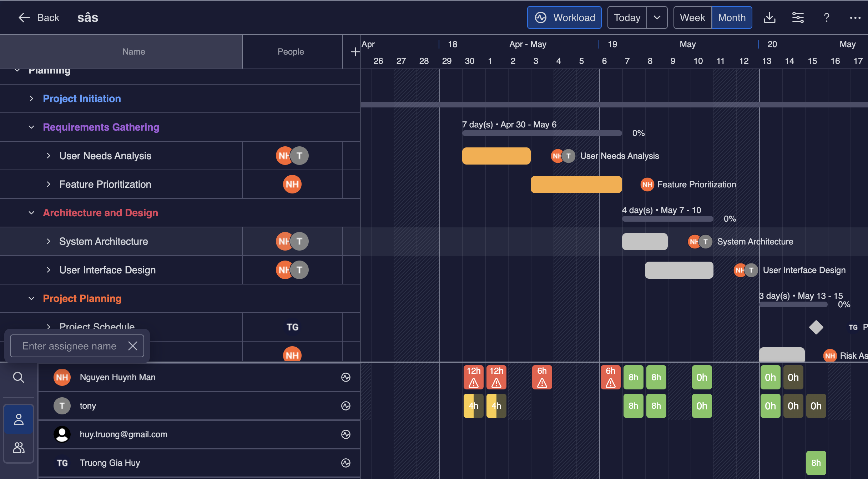Select the Today button

[x=627, y=17]
